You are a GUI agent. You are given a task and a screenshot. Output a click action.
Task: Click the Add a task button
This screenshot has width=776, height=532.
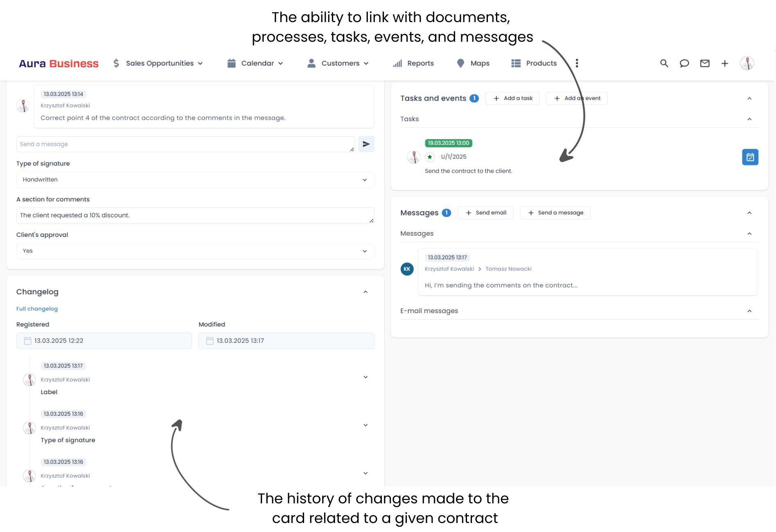(x=512, y=98)
